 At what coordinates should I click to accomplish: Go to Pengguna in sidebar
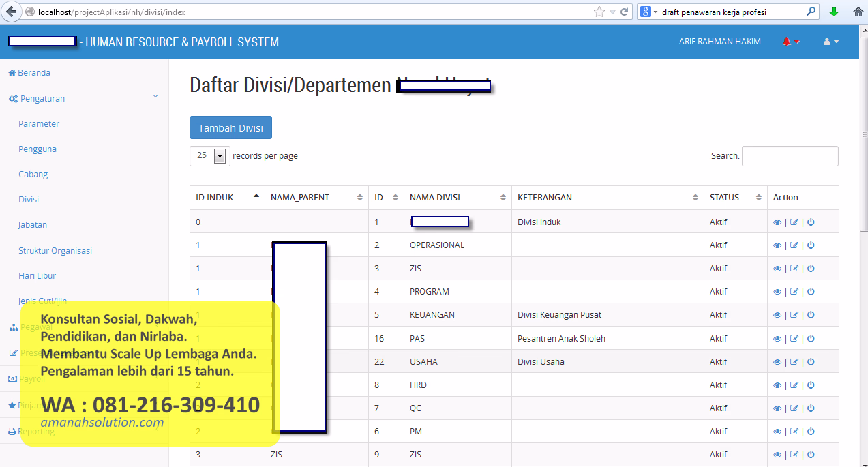[38, 149]
